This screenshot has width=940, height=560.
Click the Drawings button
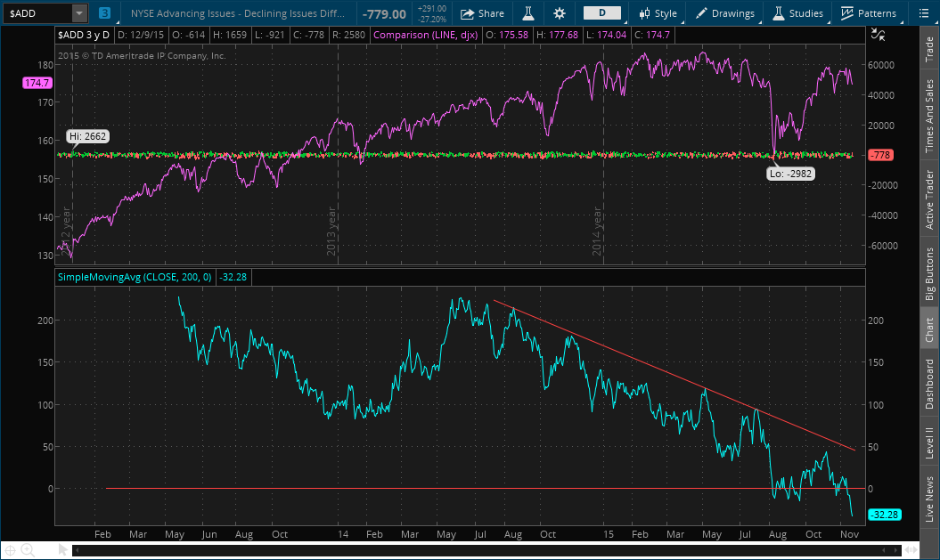[724, 13]
